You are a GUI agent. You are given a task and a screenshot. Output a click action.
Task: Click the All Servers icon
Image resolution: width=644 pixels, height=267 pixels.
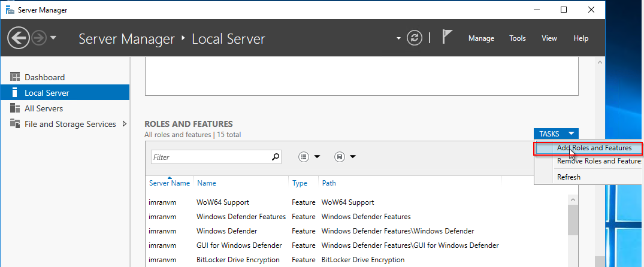(x=15, y=108)
